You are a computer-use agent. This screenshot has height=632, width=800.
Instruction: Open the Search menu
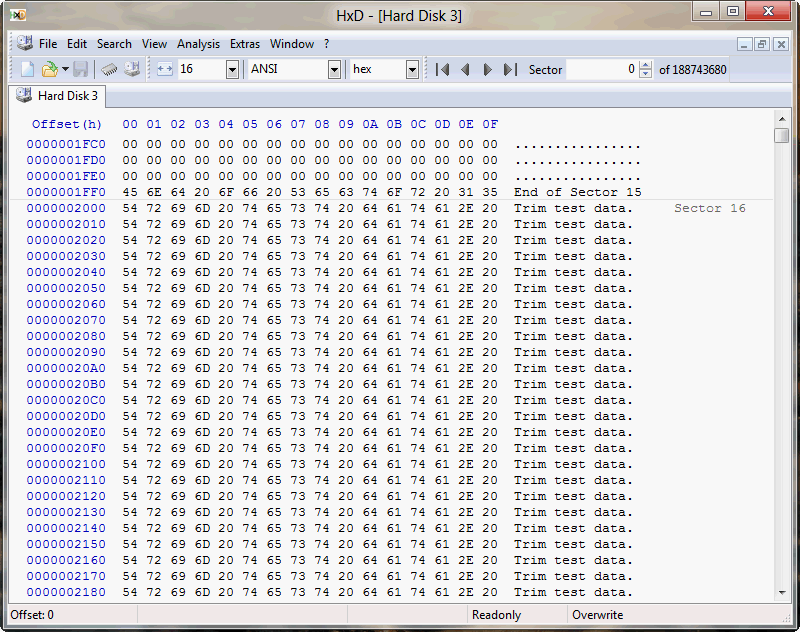click(x=114, y=44)
